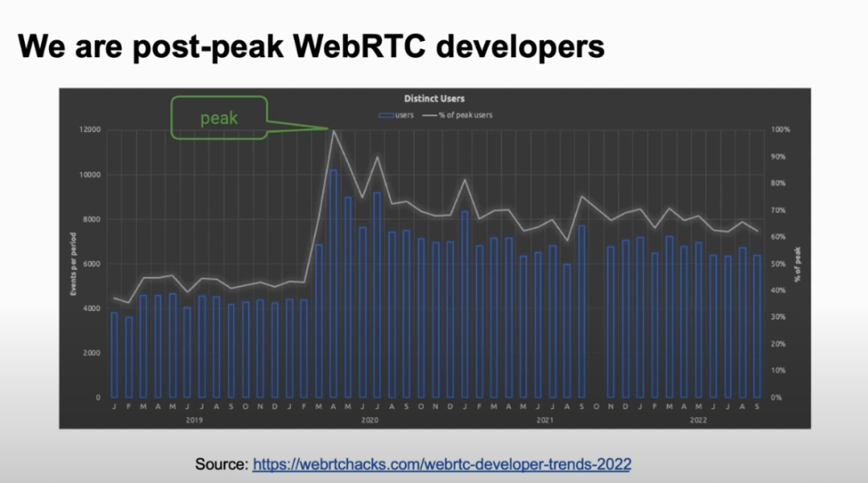868x483 pixels.
Task: Click the green peak callout box
Action: (x=219, y=117)
